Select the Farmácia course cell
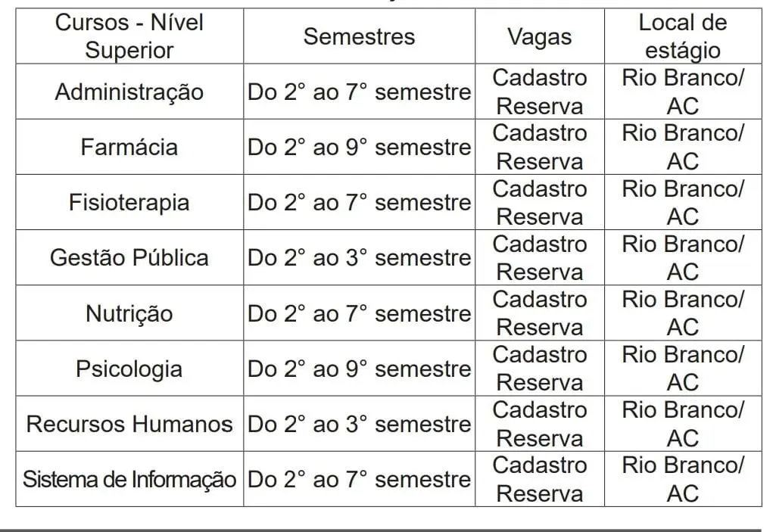773x532 pixels. [129, 147]
